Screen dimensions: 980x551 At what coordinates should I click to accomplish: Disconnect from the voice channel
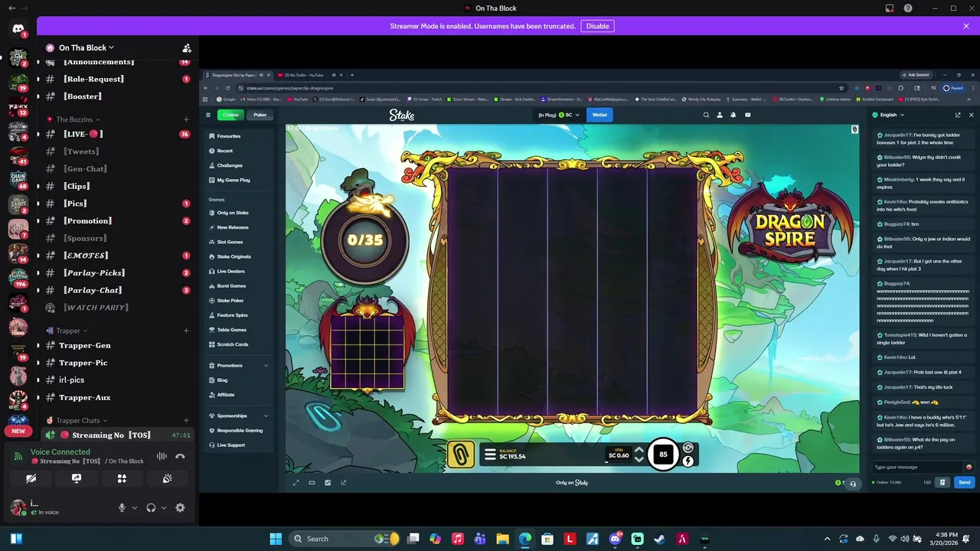[180, 456]
